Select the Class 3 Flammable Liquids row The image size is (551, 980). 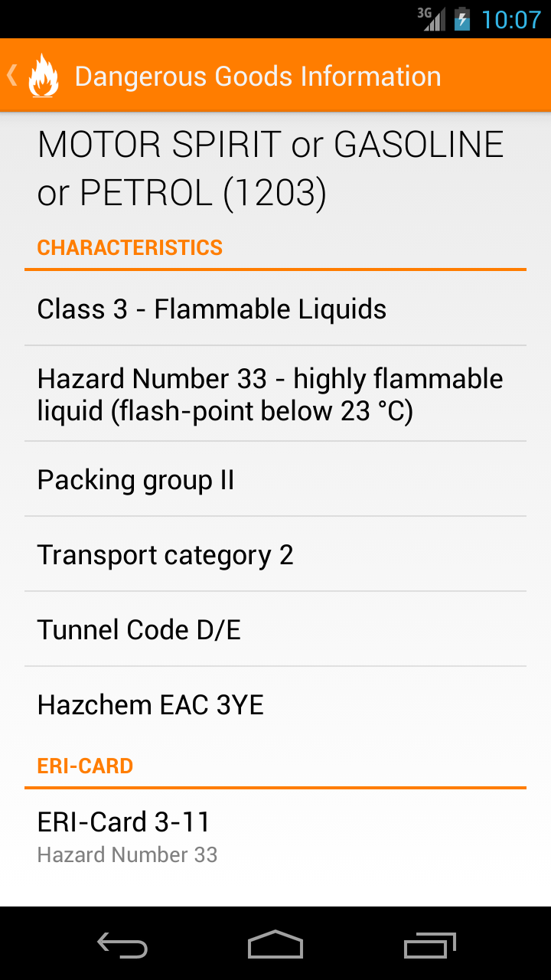coord(275,309)
